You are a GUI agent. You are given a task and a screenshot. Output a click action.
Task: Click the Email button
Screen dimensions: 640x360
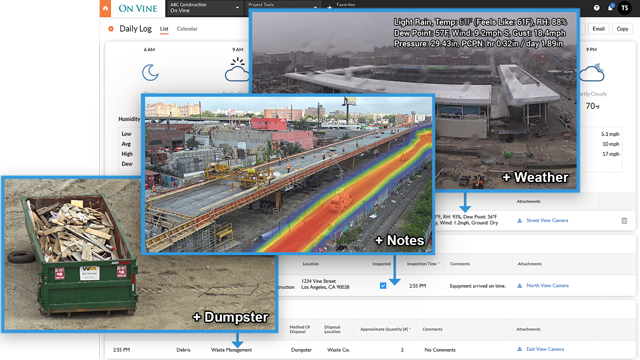598,29
